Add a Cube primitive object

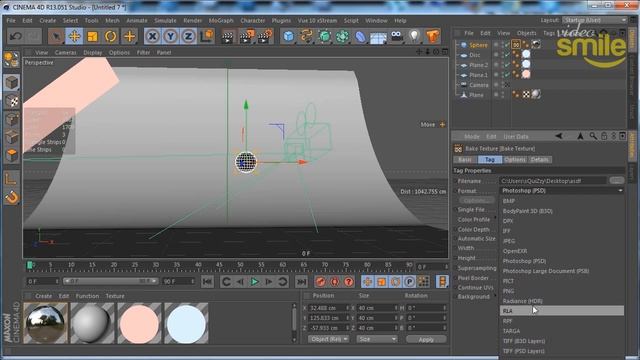click(x=289, y=36)
